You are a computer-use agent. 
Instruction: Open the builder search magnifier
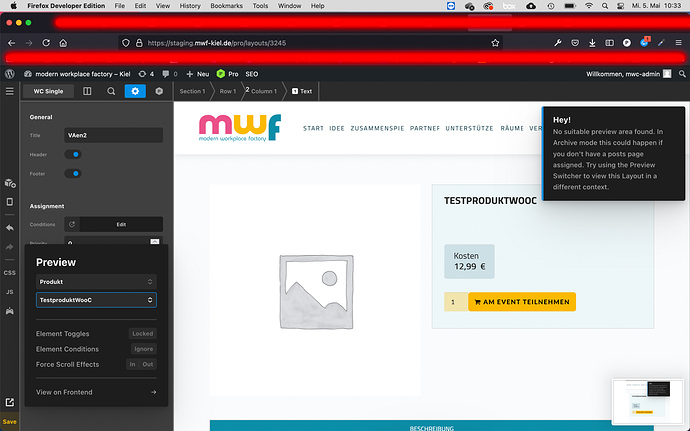click(111, 91)
